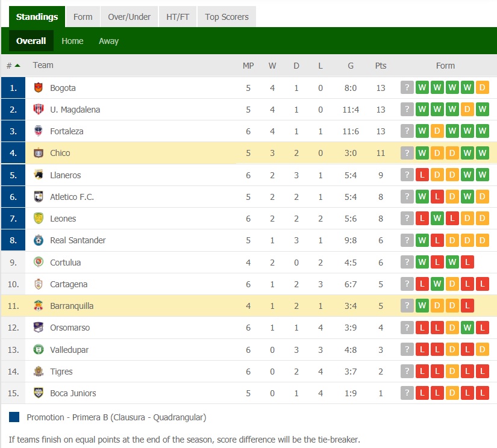Click Bogota's gray question mark form box
Viewport: 497px width, 448px height.
click(x=407, y=87)
